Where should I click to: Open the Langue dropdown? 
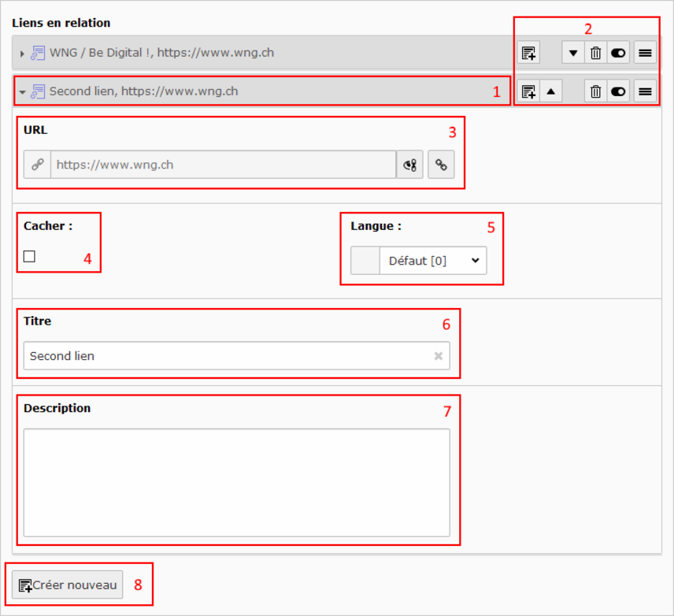click(x=432, y=261)
